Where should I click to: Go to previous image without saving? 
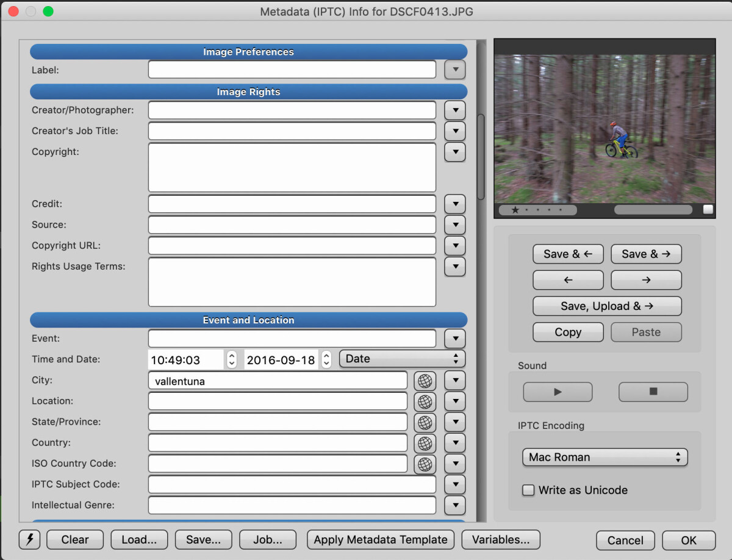(x=568, y=280)
